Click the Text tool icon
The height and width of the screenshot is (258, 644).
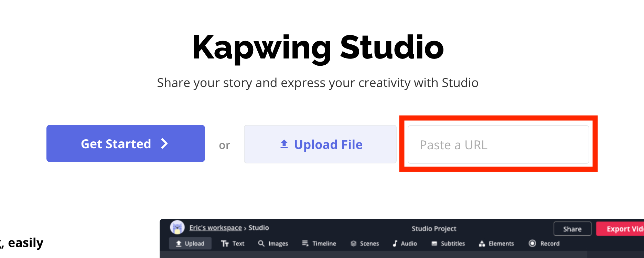[x=225, y=244]
